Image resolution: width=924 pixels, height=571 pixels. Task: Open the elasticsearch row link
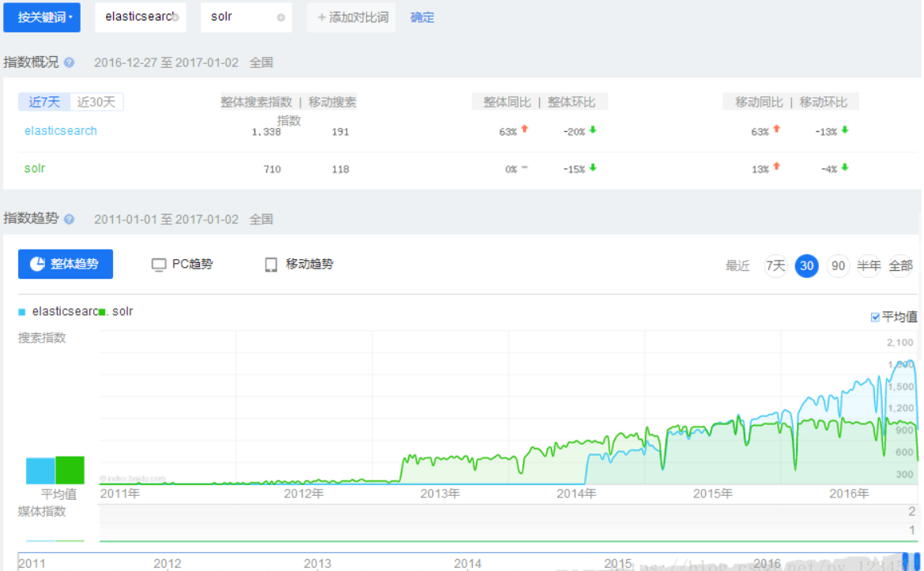click(61, 130)
